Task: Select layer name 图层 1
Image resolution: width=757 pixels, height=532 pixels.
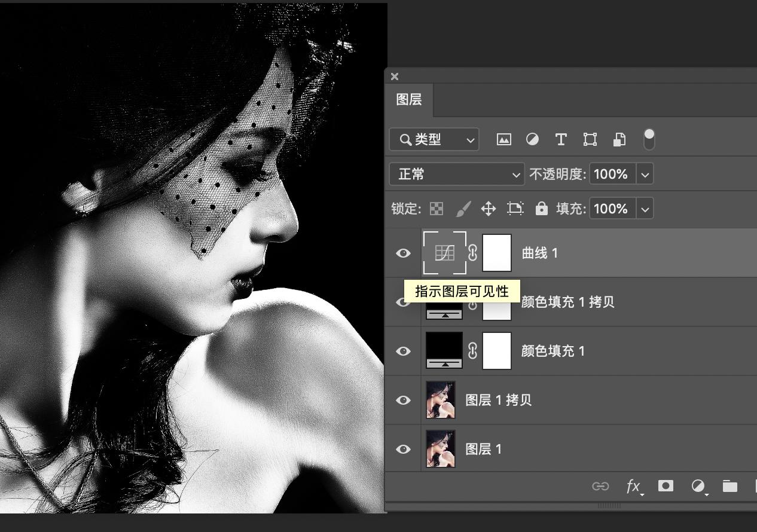Action: tap(484, 450)
